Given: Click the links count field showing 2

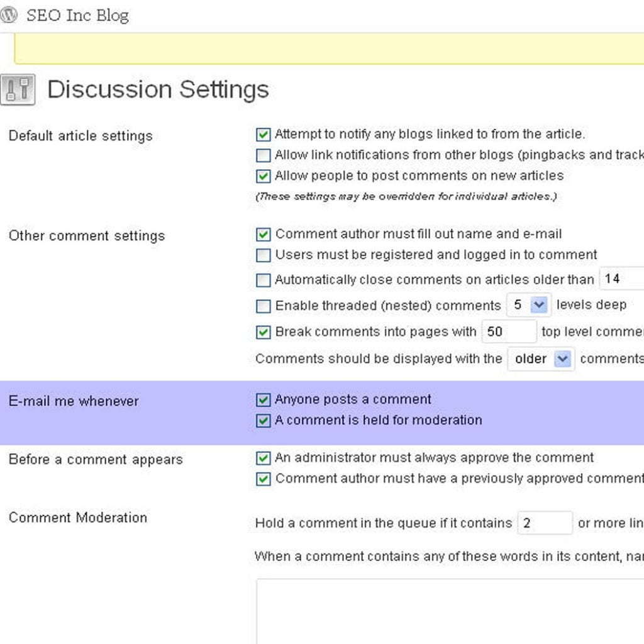Looking at the screenshot, I should point(545,523).
